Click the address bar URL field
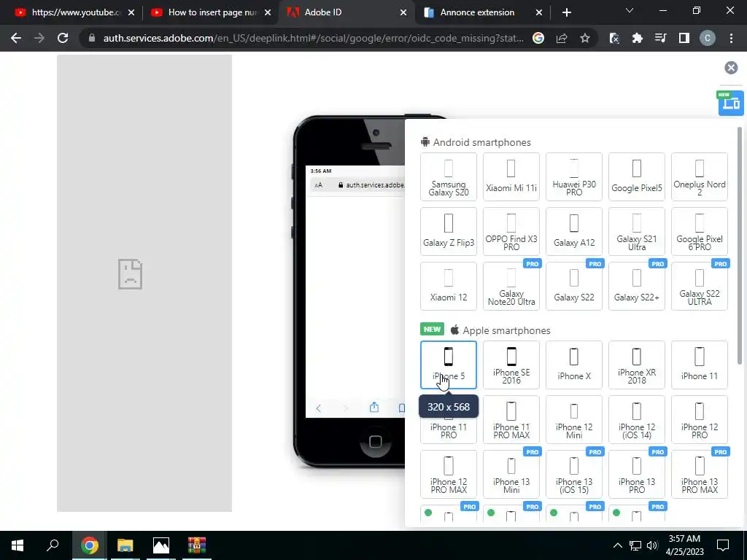Screen dimensions: 747x560 (x=313, y=38)
